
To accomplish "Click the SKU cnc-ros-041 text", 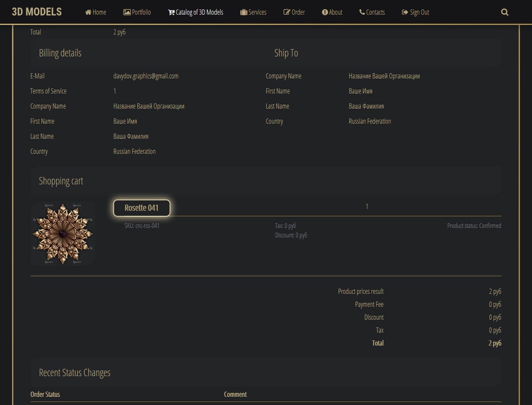I will coord(142,225).
